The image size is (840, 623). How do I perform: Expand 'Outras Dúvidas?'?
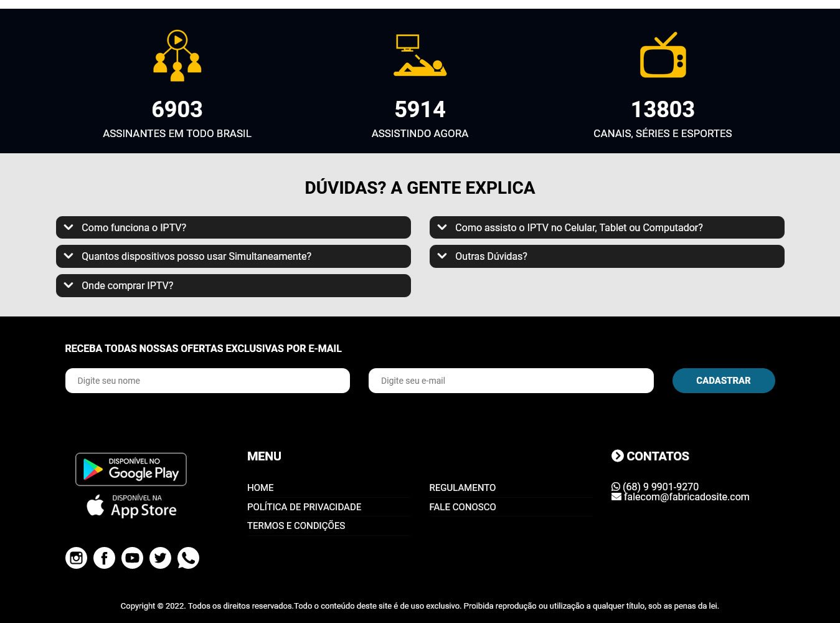pyautogui.click(x=606, y=256)
